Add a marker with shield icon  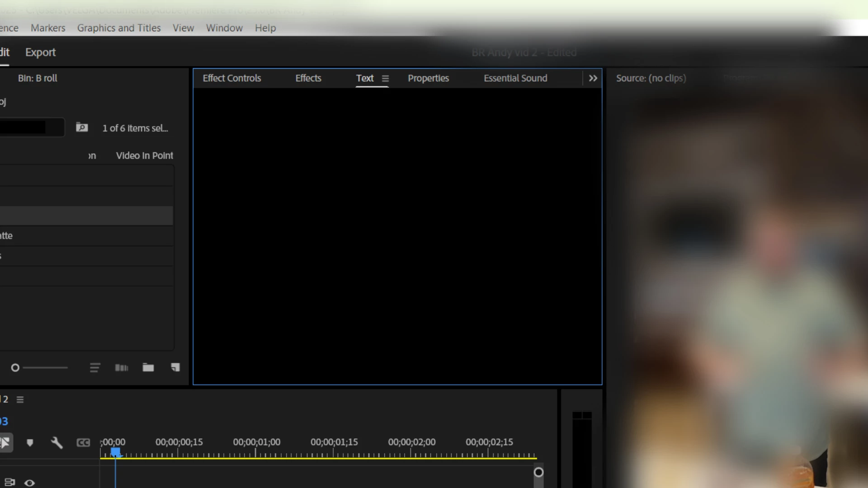pyautogui.click(x=30, y=443)
